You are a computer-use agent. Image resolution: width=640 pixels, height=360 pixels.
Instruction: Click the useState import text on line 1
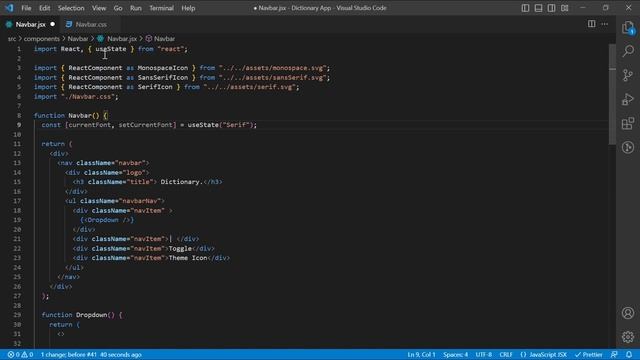pos(111,49)
